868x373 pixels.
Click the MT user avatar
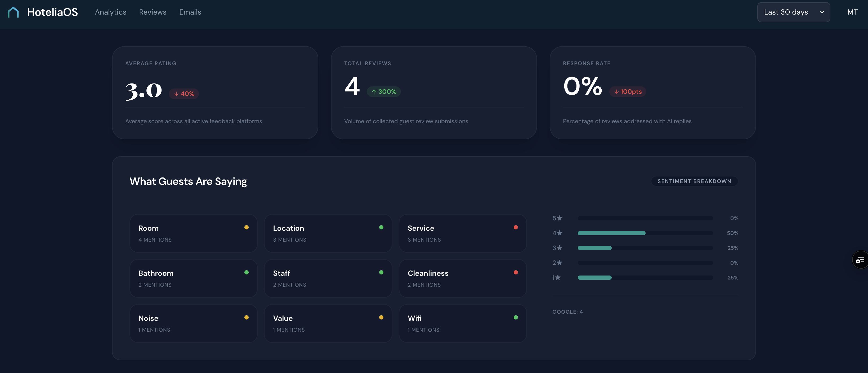click(852, 12)
